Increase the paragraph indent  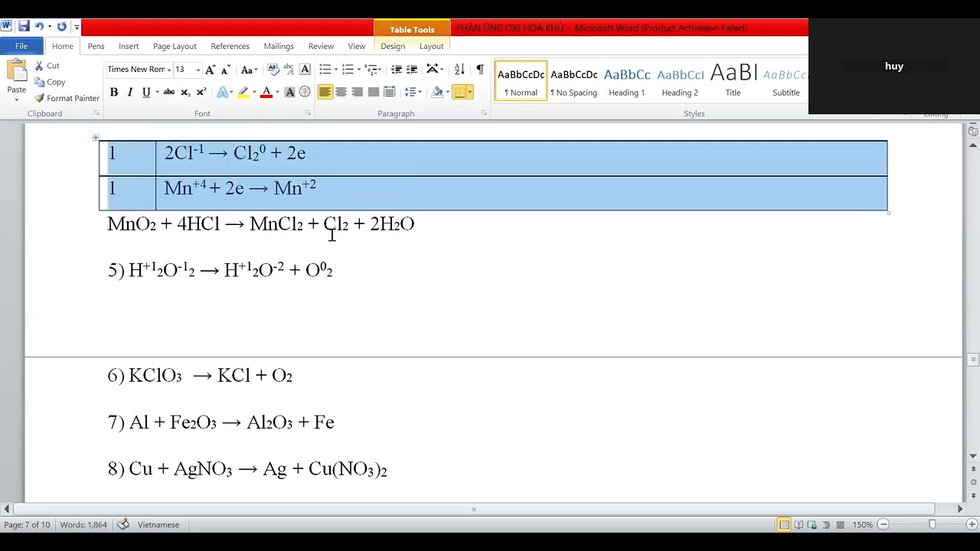click(x=412, y=70)
